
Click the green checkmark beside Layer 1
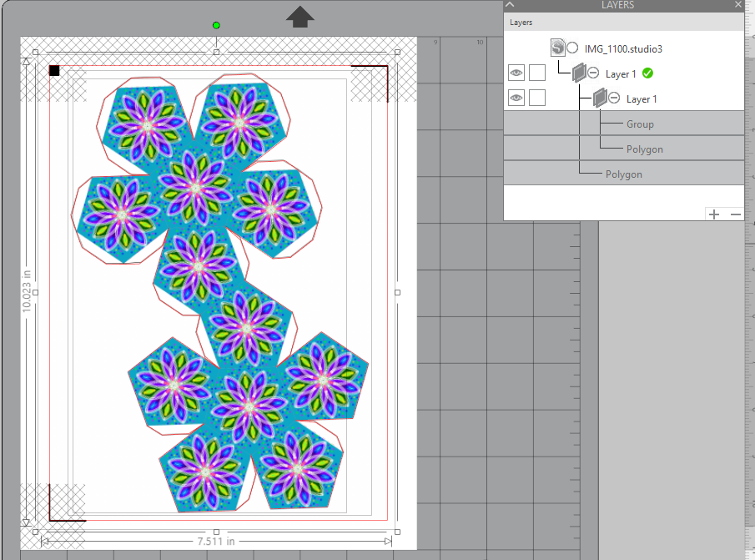click(647, 74)
